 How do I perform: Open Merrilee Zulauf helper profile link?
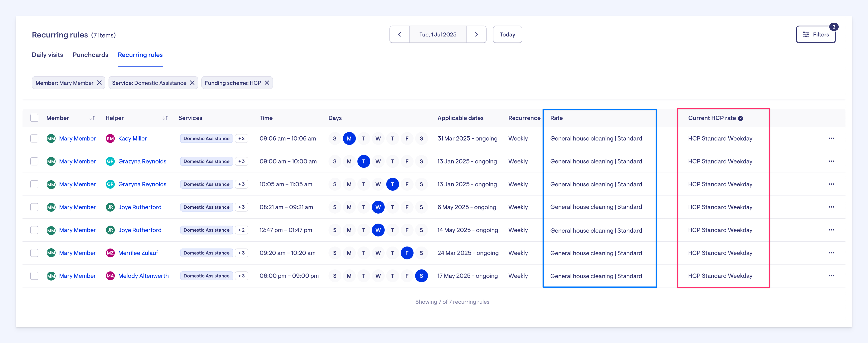[x=138, y=253]
